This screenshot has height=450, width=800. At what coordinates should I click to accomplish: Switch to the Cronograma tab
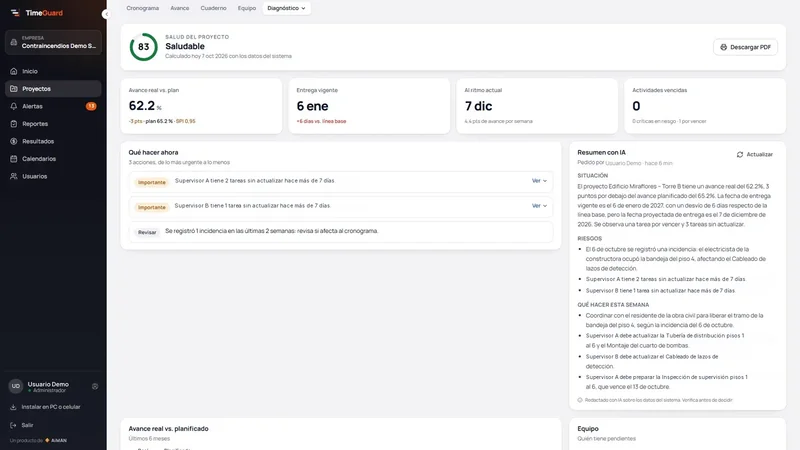(x=143, y=8)
